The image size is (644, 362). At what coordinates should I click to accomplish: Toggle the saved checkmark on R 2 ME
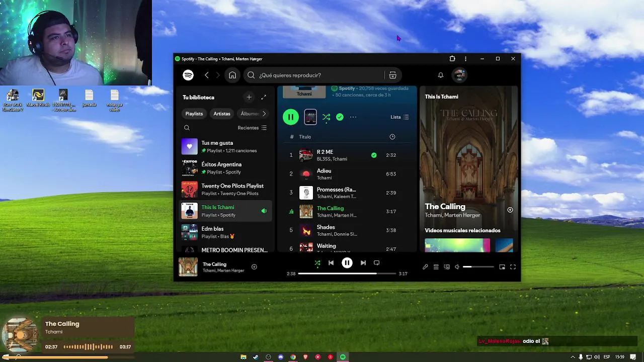coord(374,155)
